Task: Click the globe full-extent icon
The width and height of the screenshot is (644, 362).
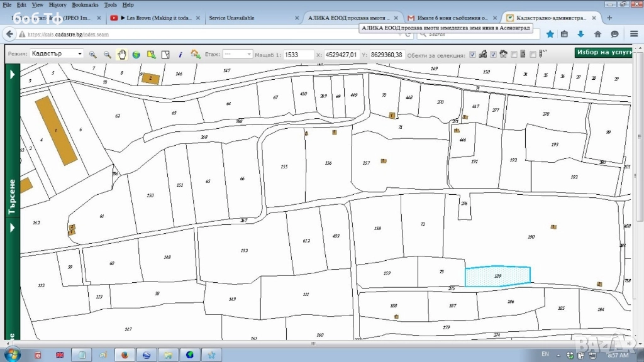Action: tap(136, 55)
